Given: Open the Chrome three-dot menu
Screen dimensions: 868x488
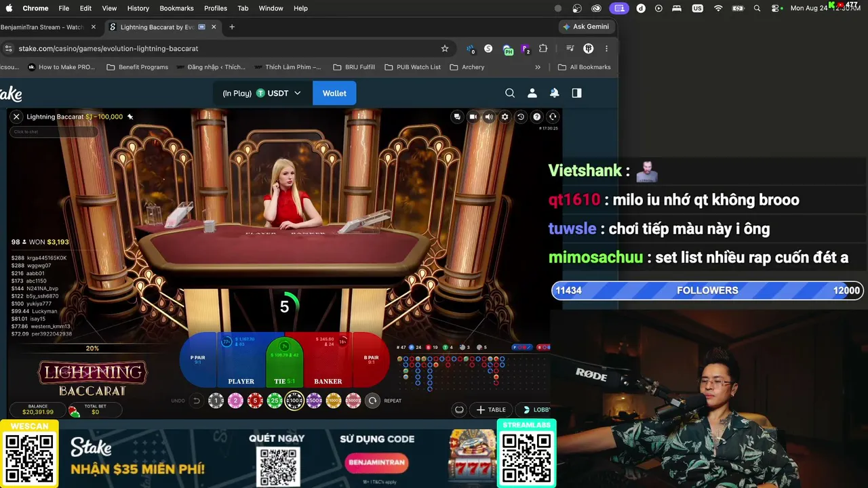Looking at the screenshot, I should [x=606, y=48].
